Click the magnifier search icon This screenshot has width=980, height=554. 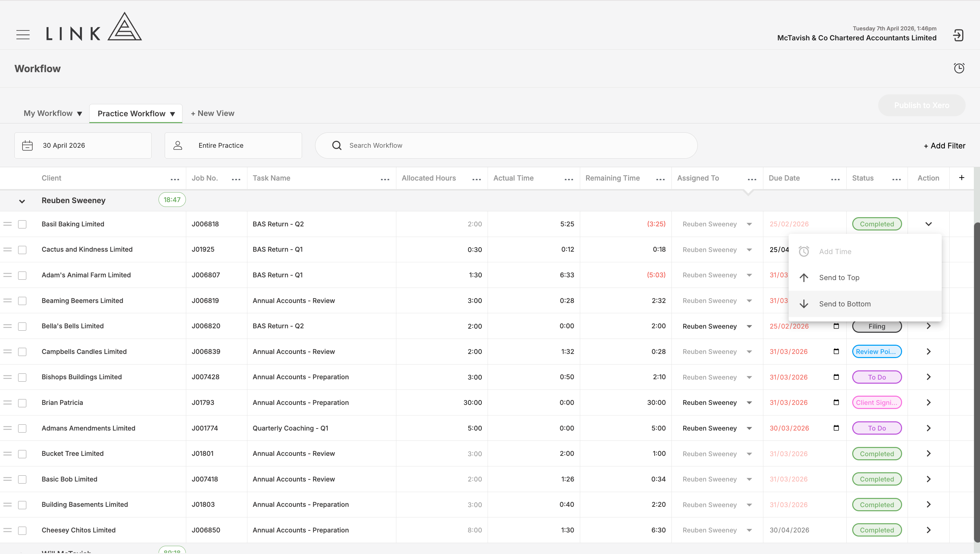tap(337, 145)
